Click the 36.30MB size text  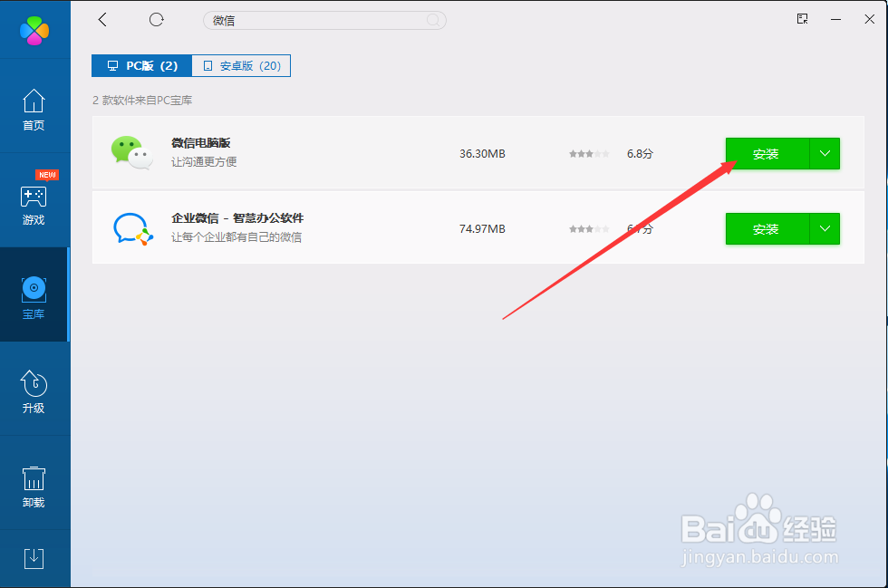click(x=482, y=153)
